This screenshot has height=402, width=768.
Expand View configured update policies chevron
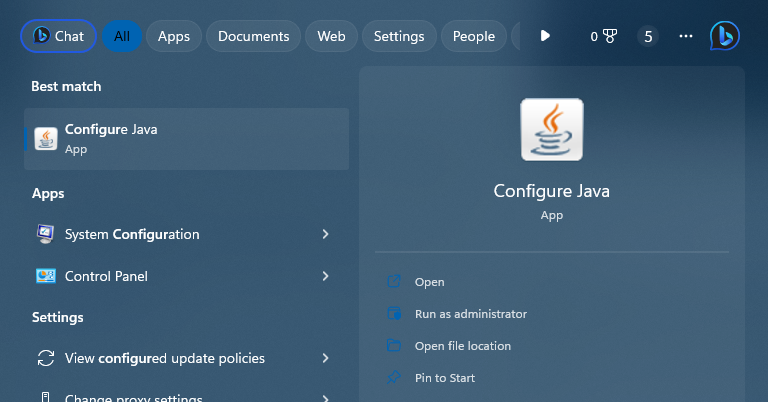pyautogui.click(x=325, y=358)
